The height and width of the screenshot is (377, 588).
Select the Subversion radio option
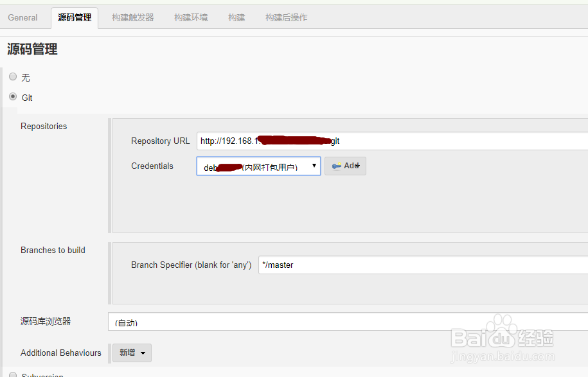tap(13, 373)
